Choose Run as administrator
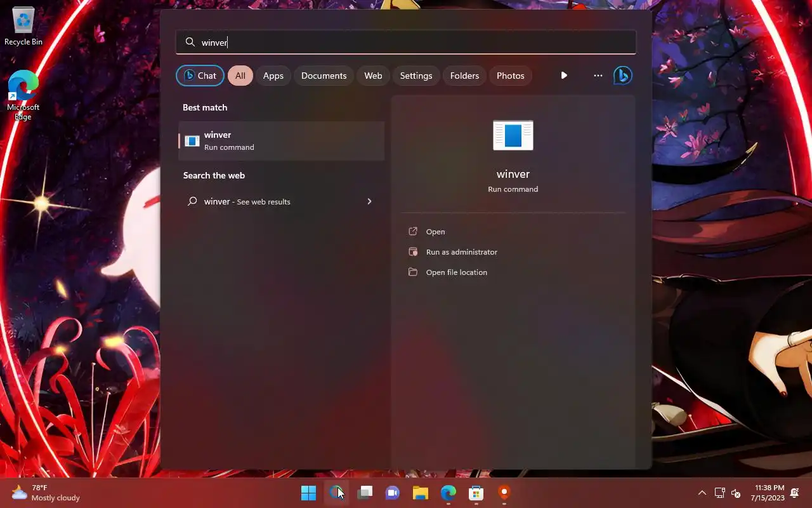The height and width of the screenshot is (508, 812). coord(461,252)
